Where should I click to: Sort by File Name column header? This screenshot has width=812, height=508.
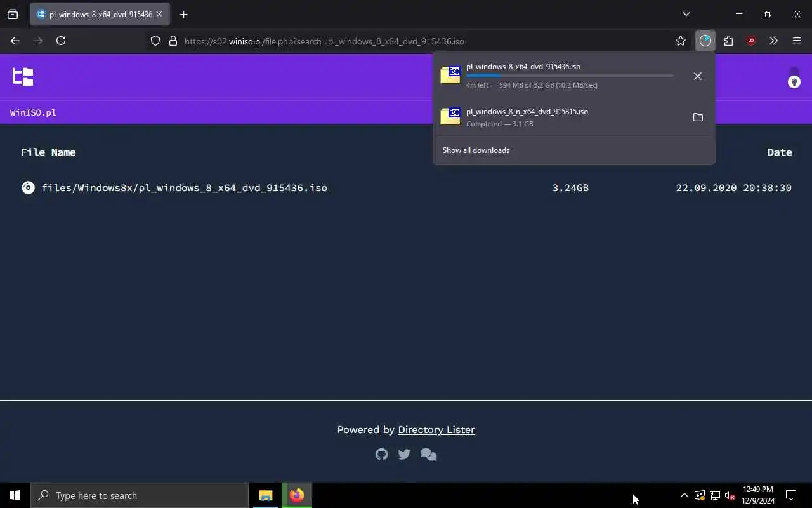point(48,152)
